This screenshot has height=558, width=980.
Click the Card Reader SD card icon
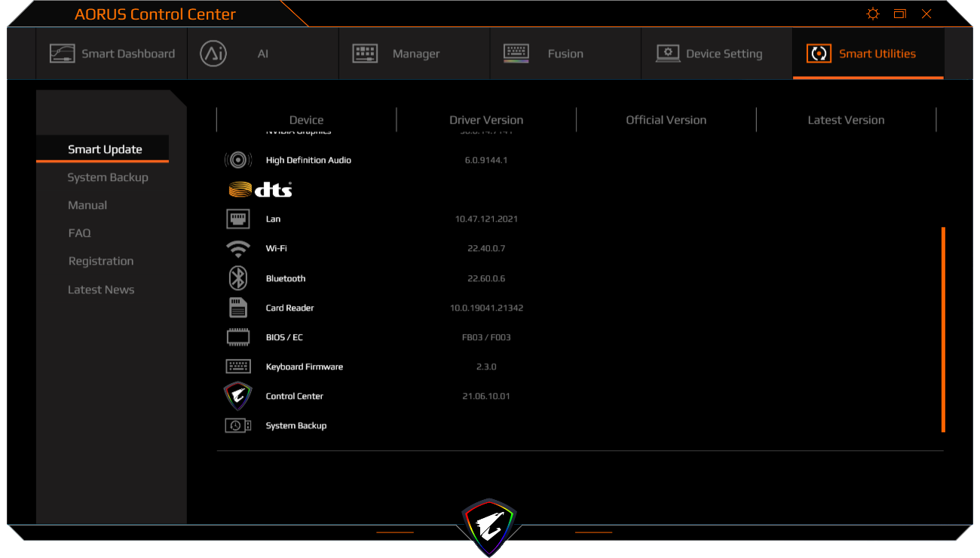click(238, 308)
